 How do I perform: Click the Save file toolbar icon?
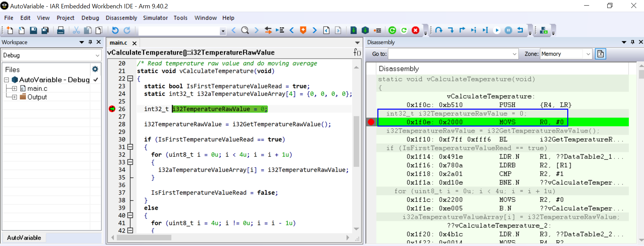pyautogui.click(x=33, y=30)
